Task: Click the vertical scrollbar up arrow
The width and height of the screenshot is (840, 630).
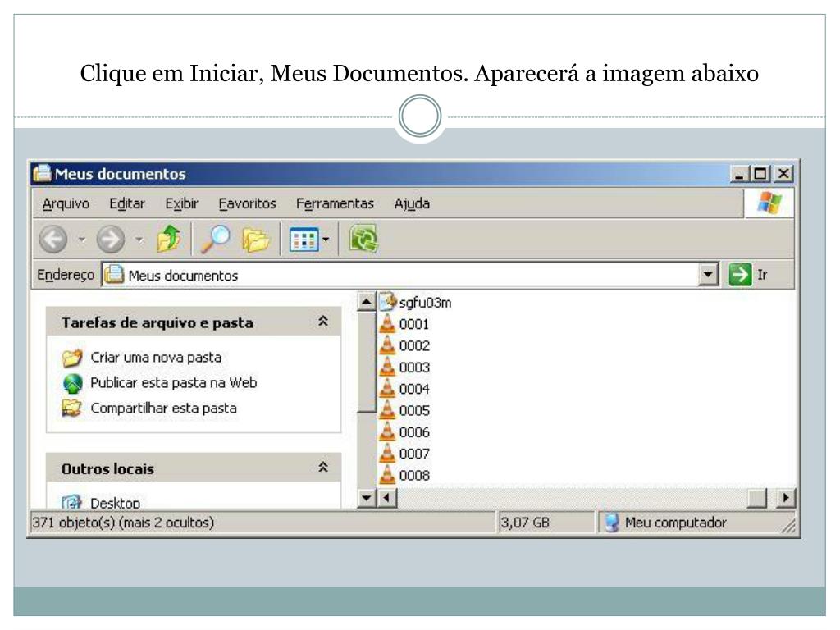Action: pos(366,302)
